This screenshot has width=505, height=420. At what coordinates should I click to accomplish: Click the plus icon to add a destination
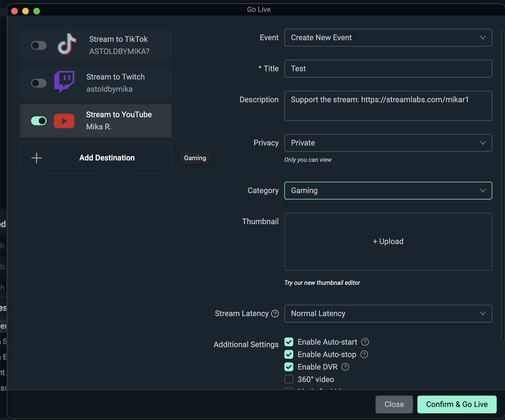click(36, 158)
